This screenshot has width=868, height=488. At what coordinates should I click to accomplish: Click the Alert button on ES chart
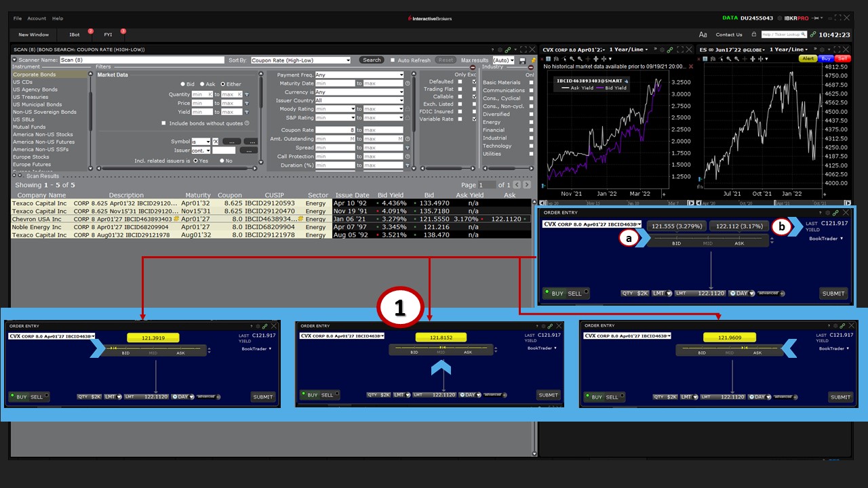pyautogui.click(x=808, y=59)
